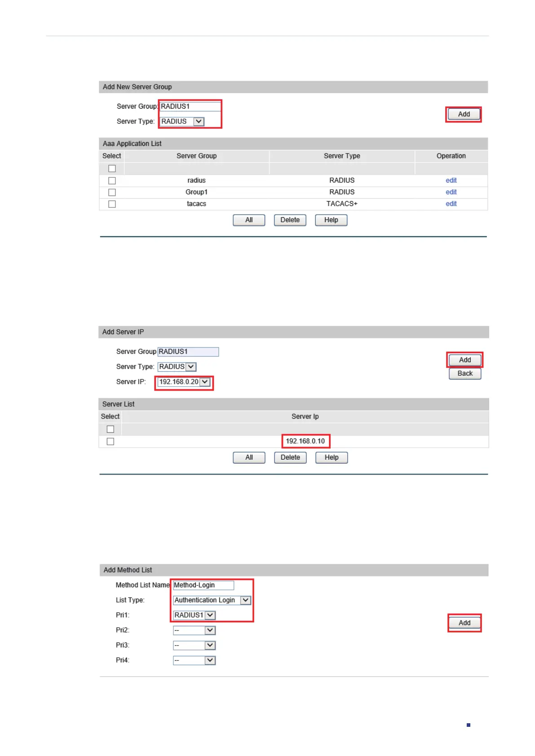
Task: Edit the radius server group
Action: (x=451, y=180)
